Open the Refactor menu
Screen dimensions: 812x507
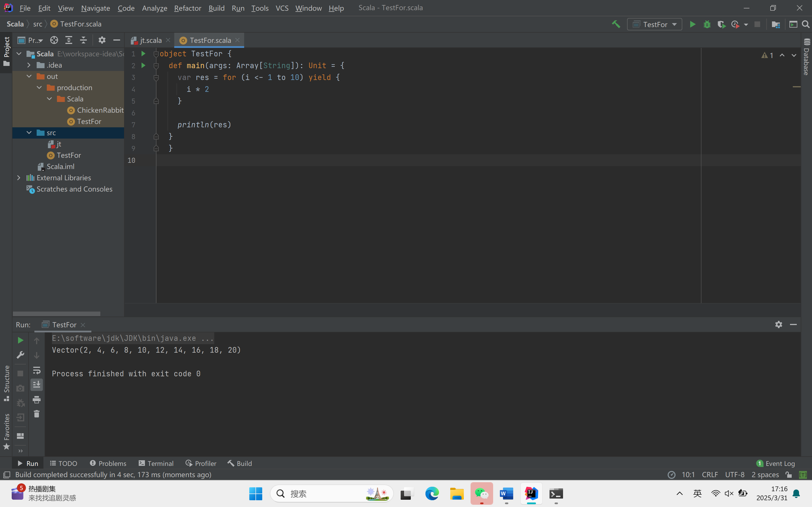coord(187,8)
